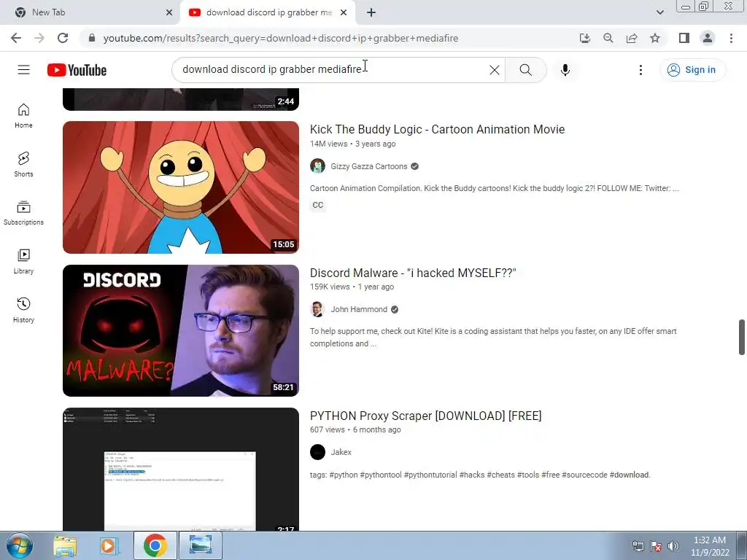747x560 pixels.
Task: Open Chrome three-dot menu
Action: click(x=731, y=38)
